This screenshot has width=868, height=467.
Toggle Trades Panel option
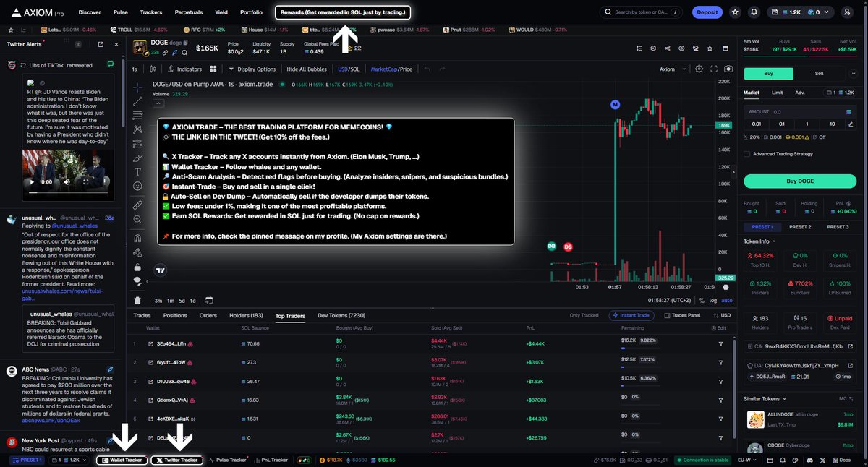coord(682,316)
